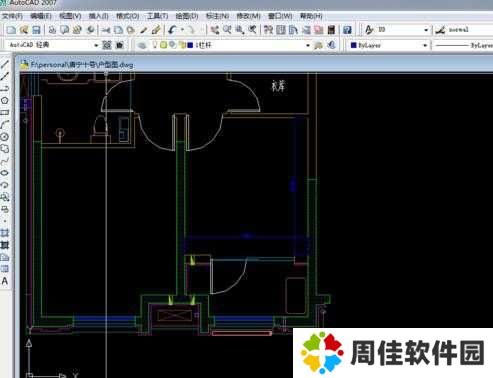
Task: Select the Circle tool in draw toolbar
Action: [5, 137]
